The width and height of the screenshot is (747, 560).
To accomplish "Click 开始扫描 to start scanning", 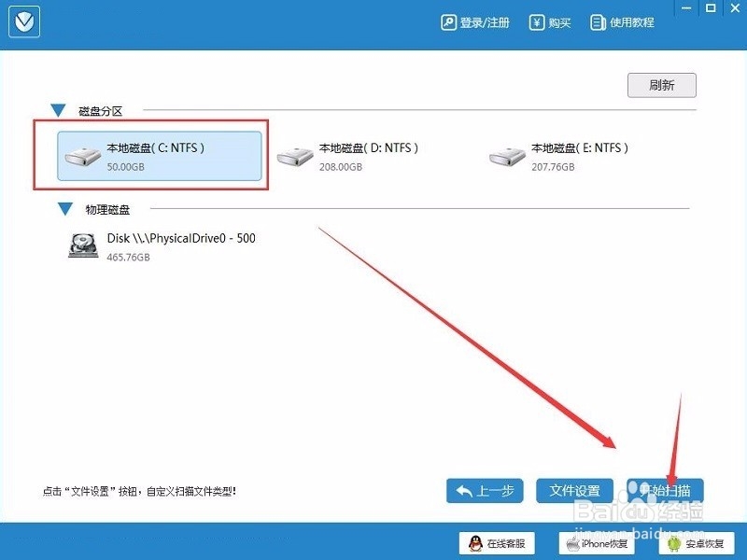I will (x=665, y=491).
